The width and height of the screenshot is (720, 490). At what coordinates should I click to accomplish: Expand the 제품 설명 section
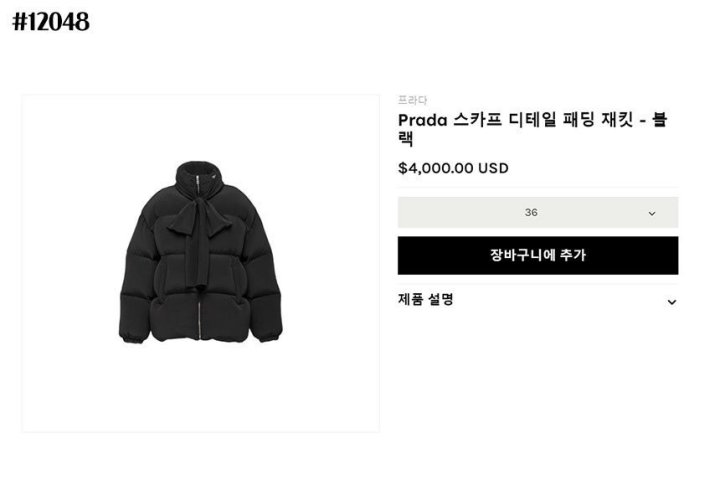[x=426, y=299]
